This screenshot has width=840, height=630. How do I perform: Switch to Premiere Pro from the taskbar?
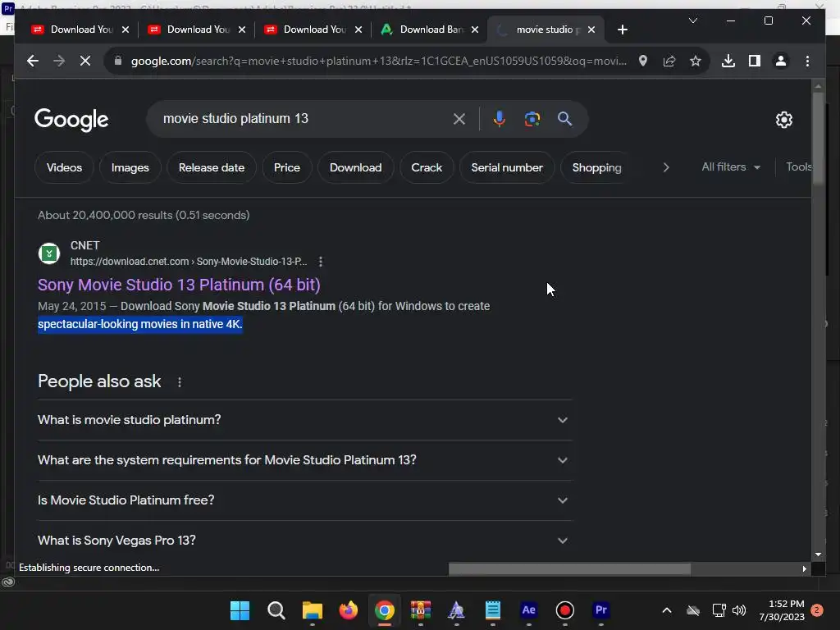[601, 610]
